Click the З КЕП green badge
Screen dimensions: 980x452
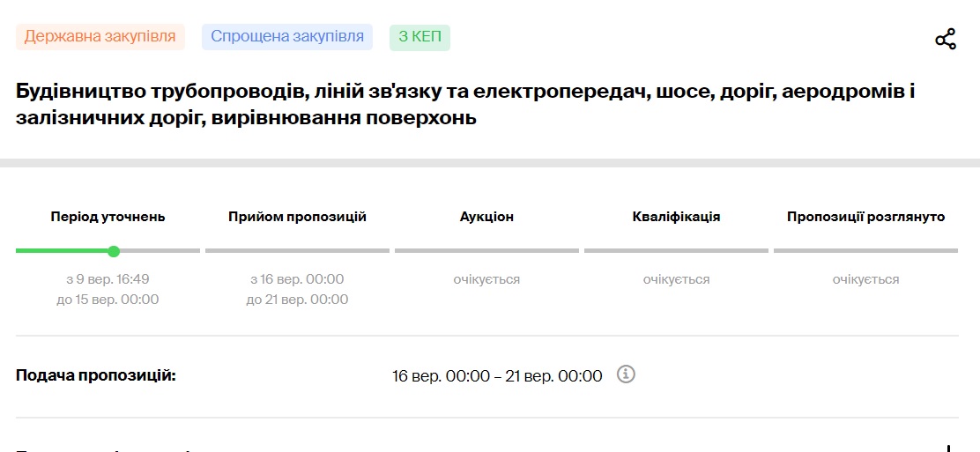coord(419,37)
